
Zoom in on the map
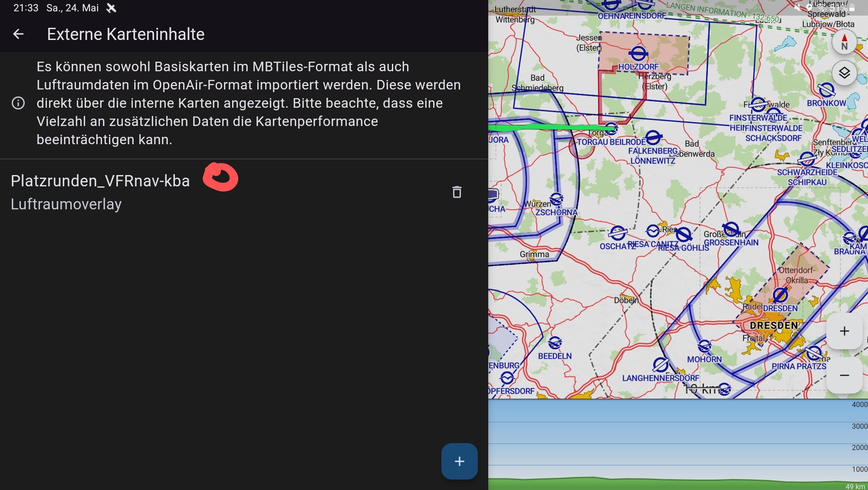tap(844, 331)
